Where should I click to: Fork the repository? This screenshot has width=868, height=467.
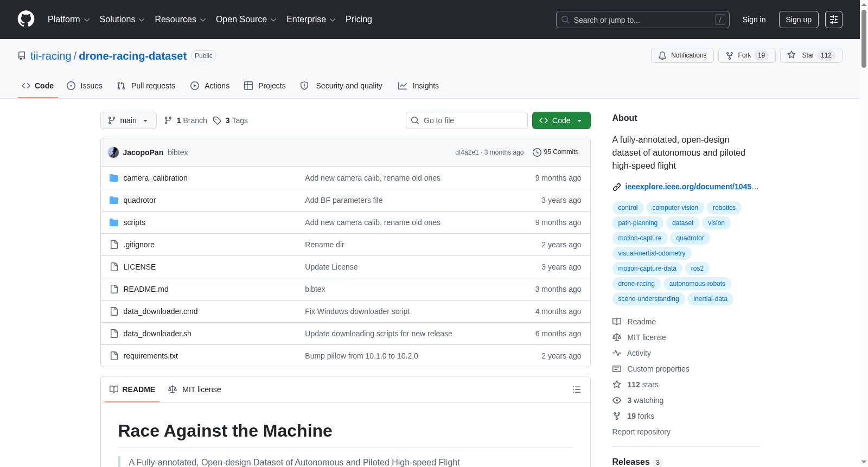tap(747, 55)
